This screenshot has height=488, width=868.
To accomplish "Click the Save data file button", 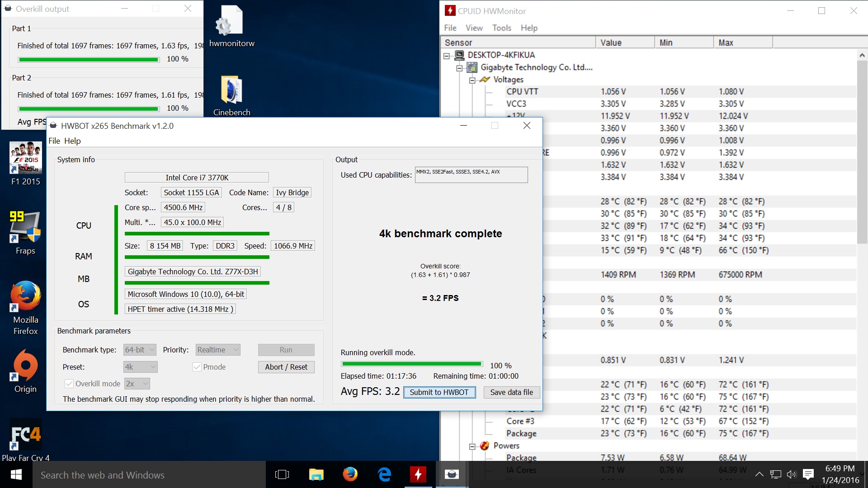I will (x=512, y=392).
